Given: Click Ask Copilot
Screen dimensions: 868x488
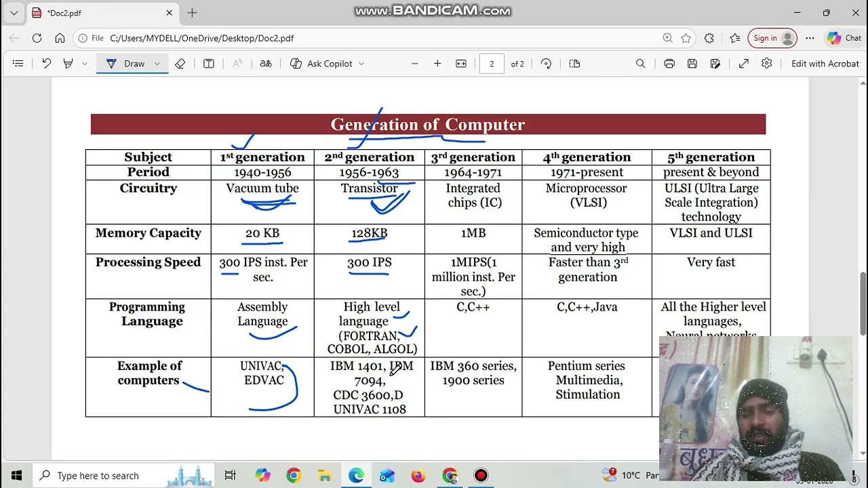Looking at the screenshot, I should pos(321,63).
